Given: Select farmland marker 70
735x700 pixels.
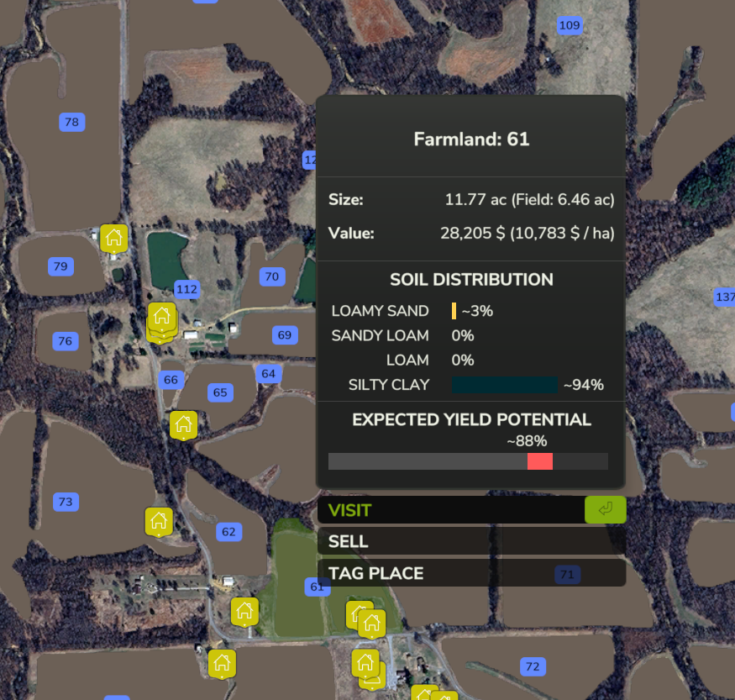Looking at the screenshot, I should coord(271,276).
